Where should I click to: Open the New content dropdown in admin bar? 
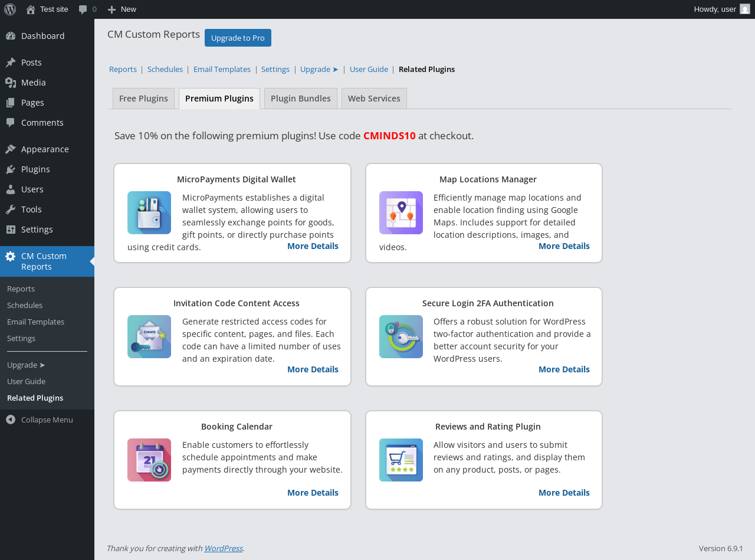[122, 9]
